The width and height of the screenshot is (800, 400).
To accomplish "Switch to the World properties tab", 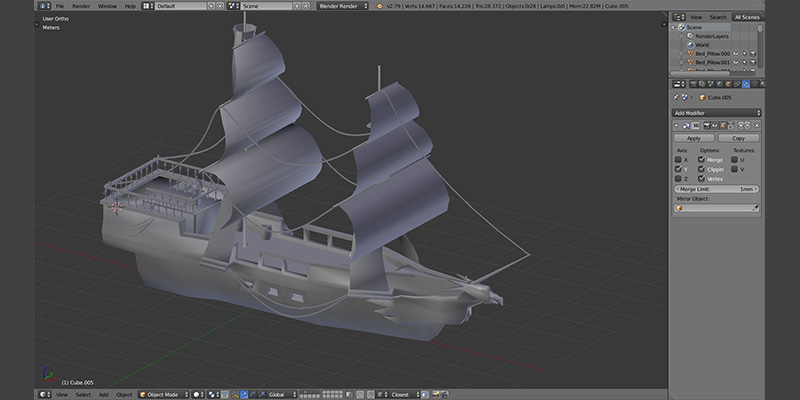I will click(719, 84).
